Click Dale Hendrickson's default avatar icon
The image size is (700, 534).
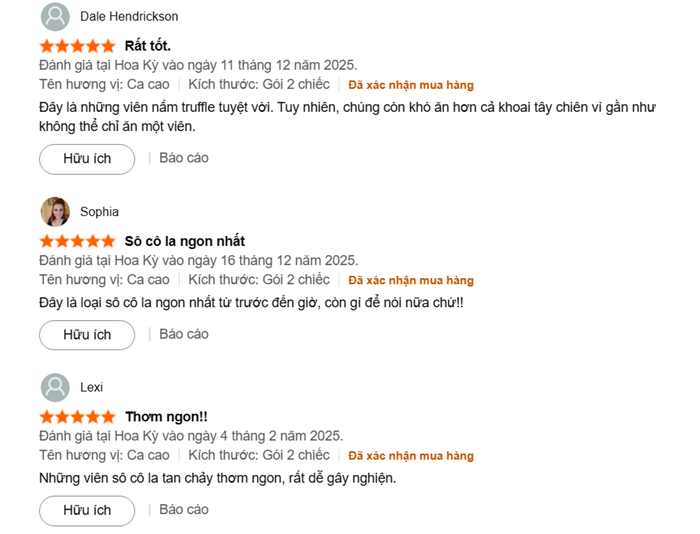pyautogui.click(x=55, y=16)
